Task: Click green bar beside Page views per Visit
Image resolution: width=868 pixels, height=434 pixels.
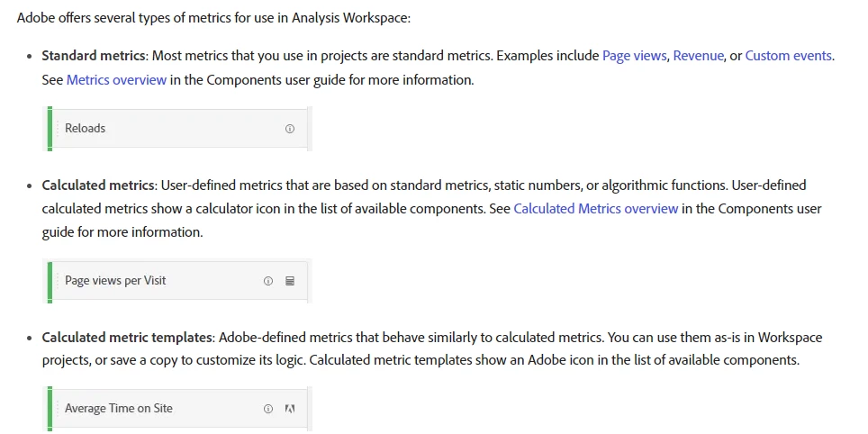Action: [x=50, y=281]
